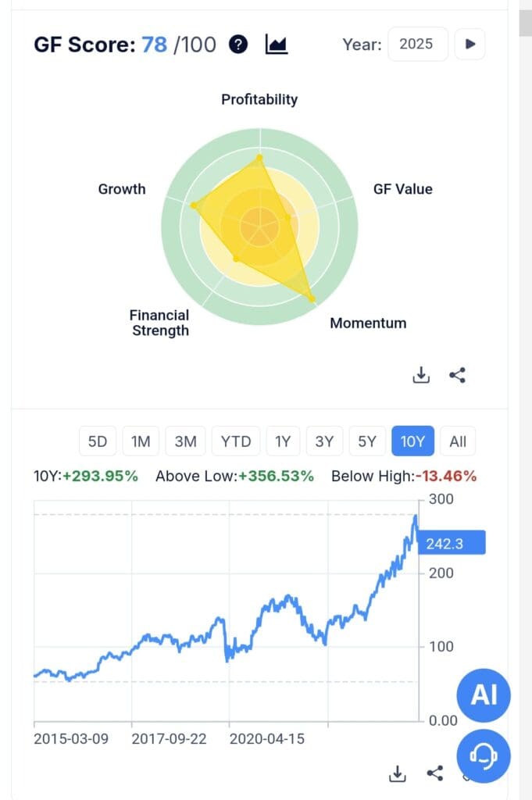The height and width of the screenshot is (800, 532).
Task: Switch to the 5D chart view
Action: tap(97, 441)
